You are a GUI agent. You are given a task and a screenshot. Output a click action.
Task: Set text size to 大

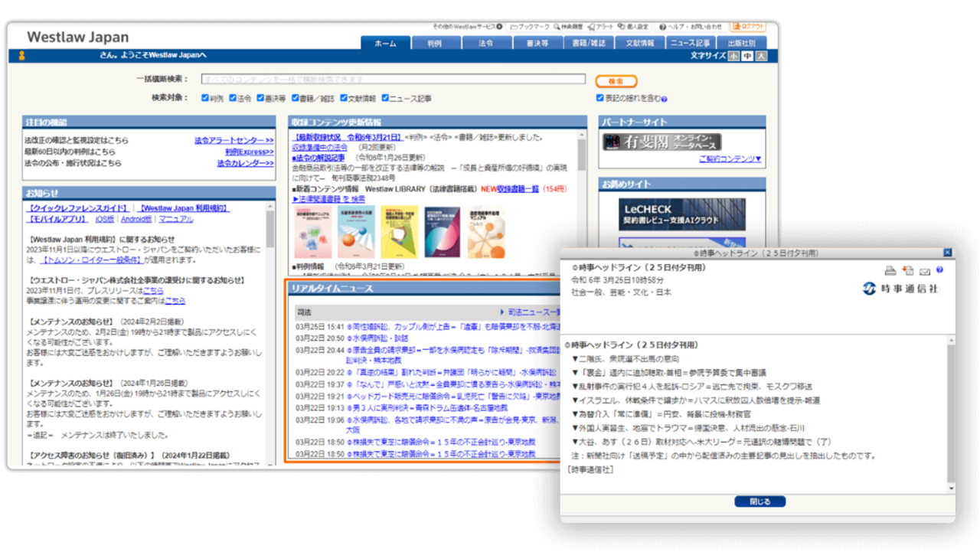click(760, 56)
